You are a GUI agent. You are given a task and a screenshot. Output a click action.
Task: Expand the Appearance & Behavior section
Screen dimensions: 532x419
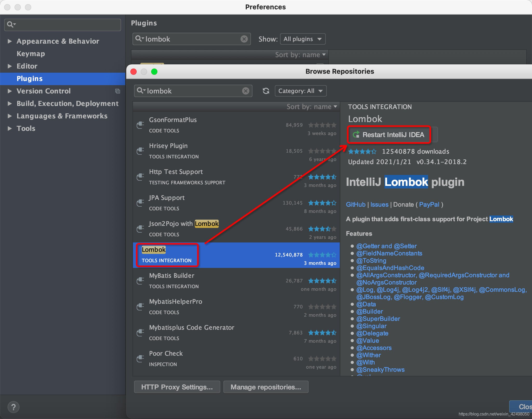10,41
